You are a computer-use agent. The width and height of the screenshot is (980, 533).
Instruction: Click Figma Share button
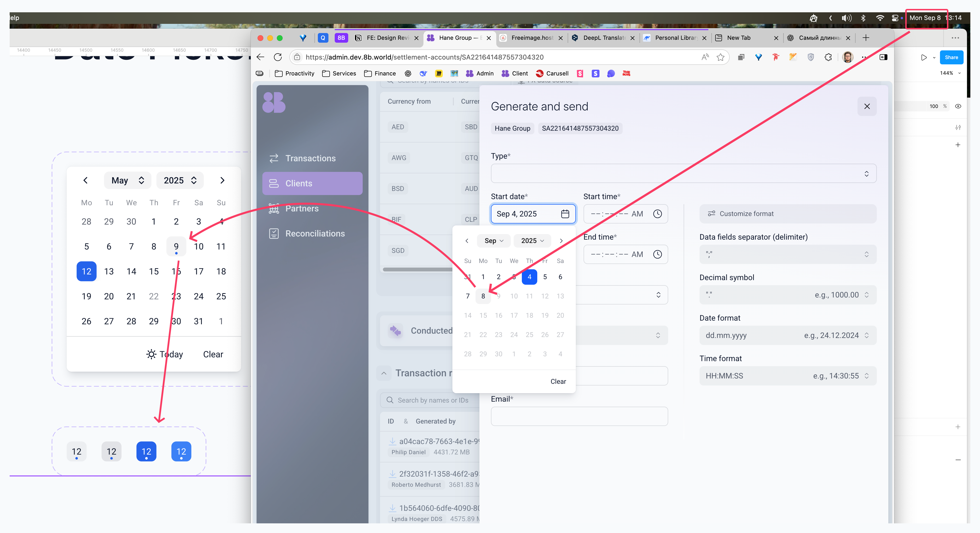(951, 57)
